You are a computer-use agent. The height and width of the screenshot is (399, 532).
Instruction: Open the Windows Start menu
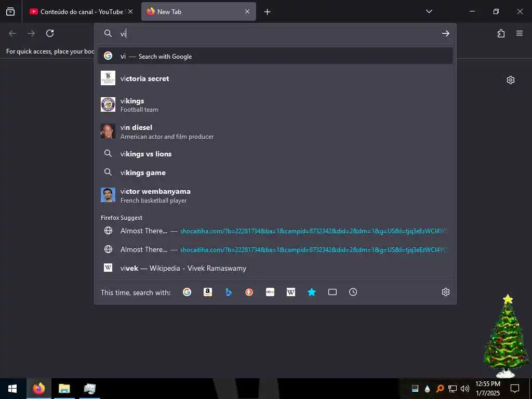(12, 389)
